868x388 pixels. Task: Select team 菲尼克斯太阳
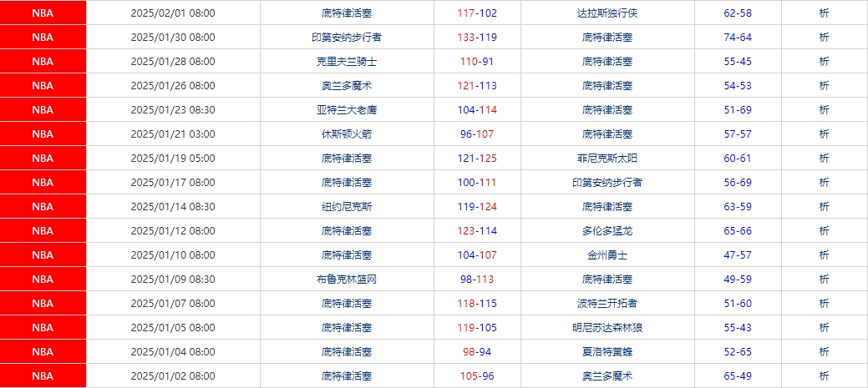607,158
